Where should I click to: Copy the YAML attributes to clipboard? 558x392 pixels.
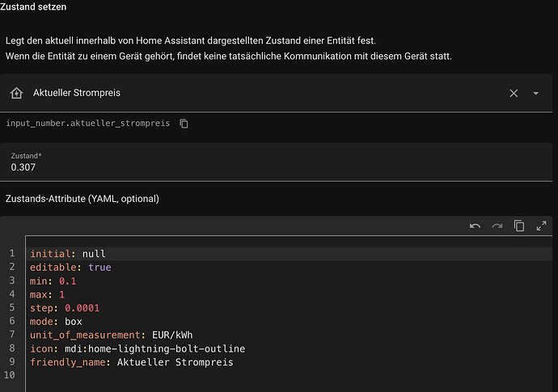tap(519, 226)
